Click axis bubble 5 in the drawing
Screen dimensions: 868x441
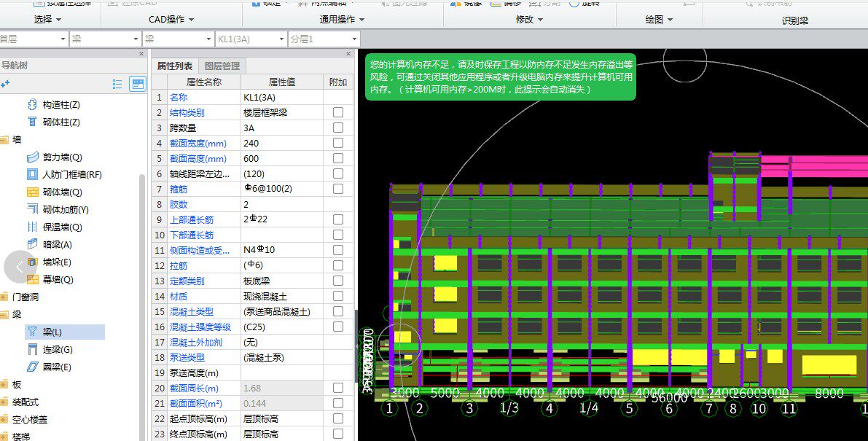(629, 408)
